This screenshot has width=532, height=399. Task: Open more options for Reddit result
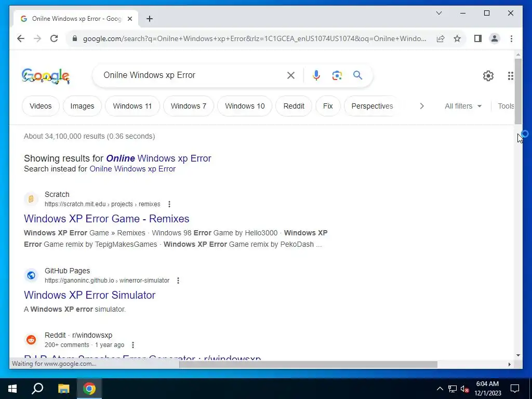(x=133, y=345)
